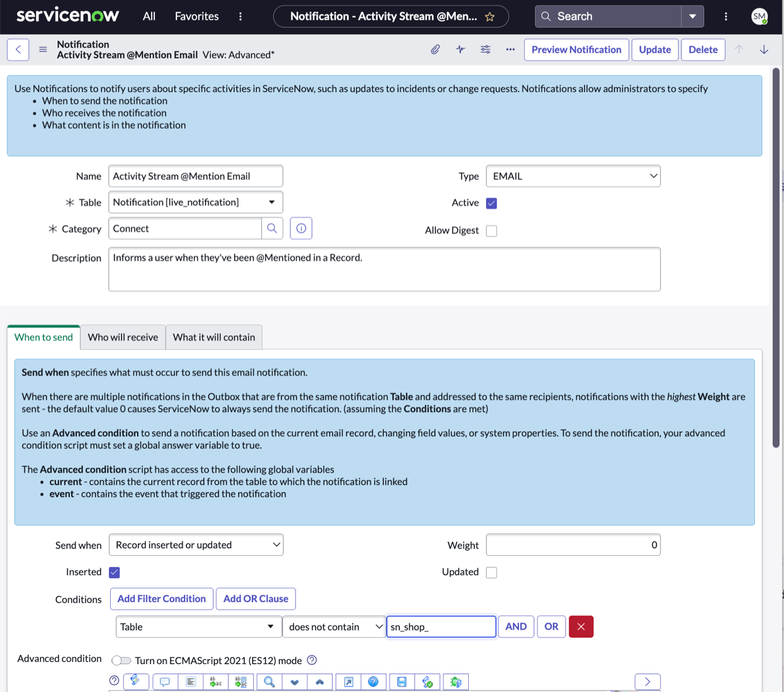Viewport: 784px width, 692px height.
Task: Toggle syntax highlighting in the script editor
Action: 136,681
